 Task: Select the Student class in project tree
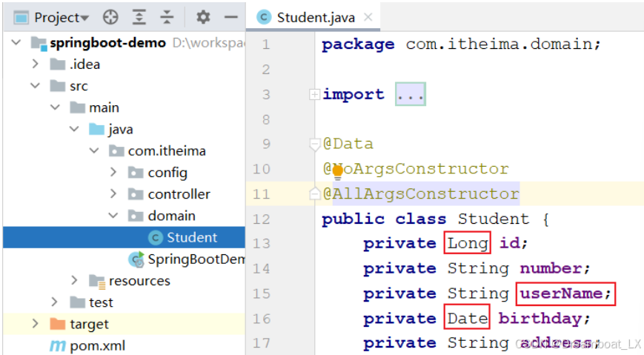pos(124,237)
